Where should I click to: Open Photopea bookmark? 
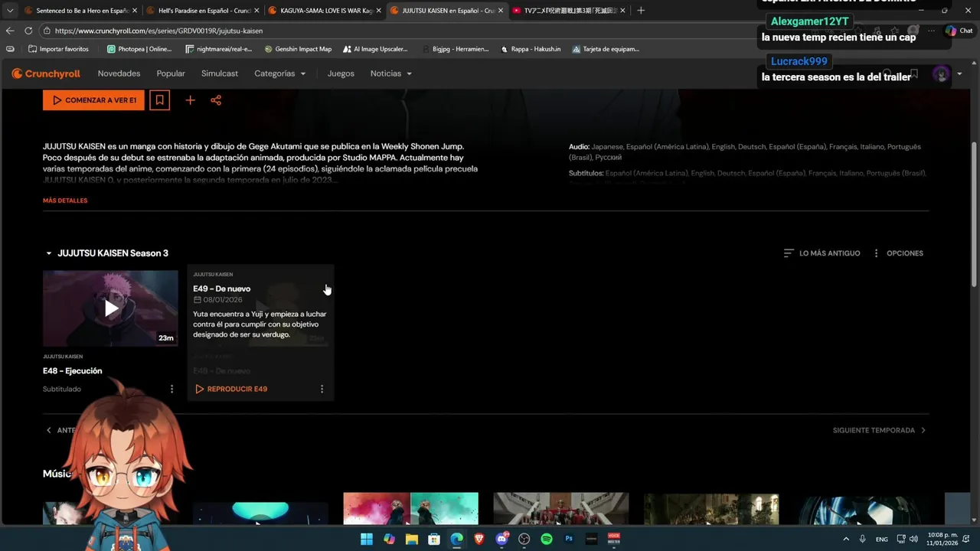coord(139,49)
